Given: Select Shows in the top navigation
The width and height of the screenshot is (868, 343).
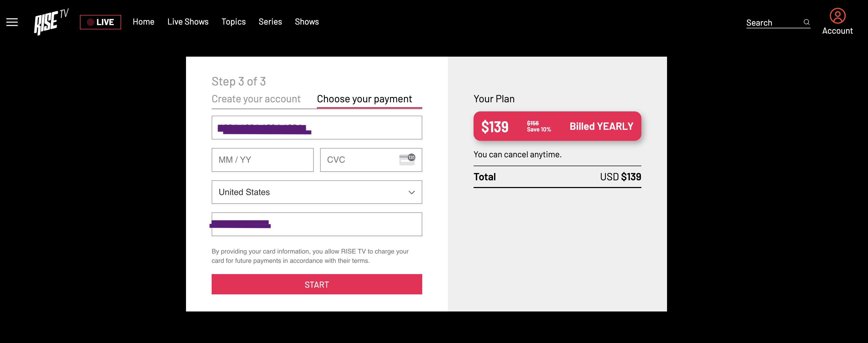Looking at the screenshot, I should 307,22.
